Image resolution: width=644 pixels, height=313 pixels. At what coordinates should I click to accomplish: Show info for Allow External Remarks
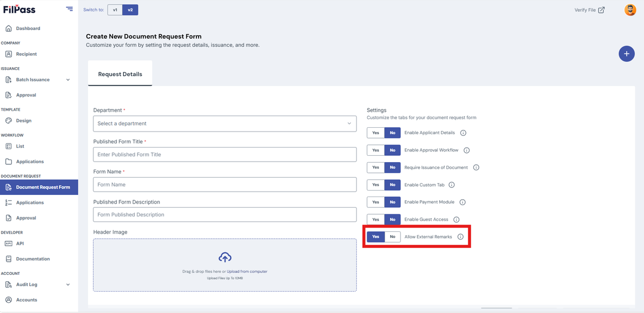(x=460, y=237)
